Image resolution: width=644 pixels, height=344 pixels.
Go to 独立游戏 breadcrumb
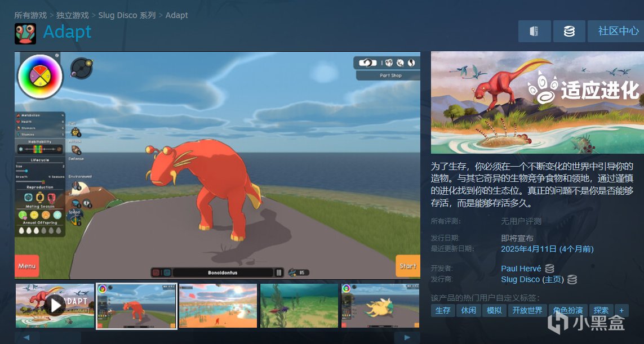point(73,15)
